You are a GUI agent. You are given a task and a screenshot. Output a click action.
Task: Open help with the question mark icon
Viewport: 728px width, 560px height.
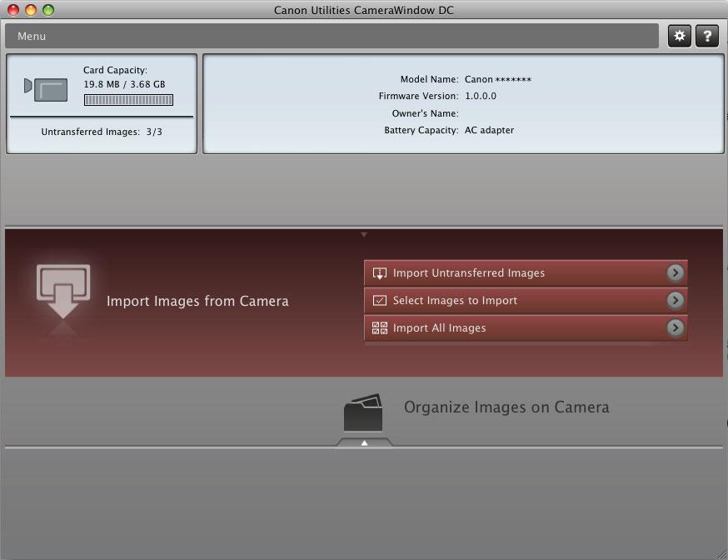click(x=707, y=36)
